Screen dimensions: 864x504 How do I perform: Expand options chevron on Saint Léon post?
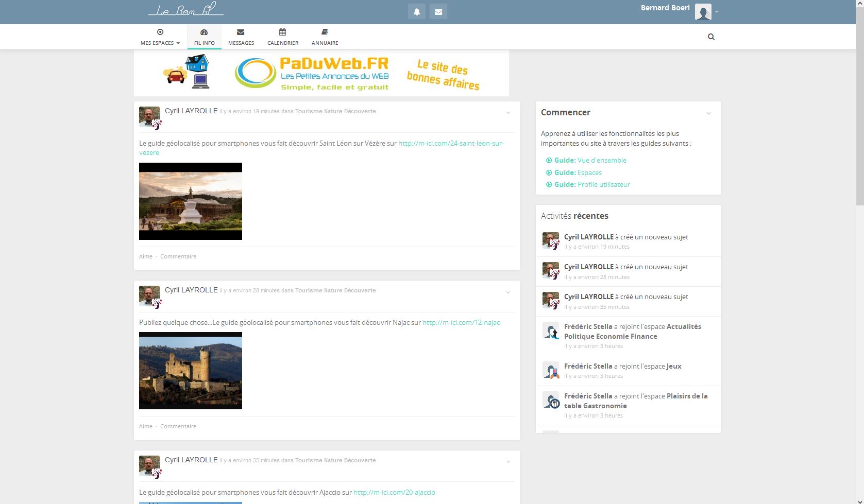508,113
